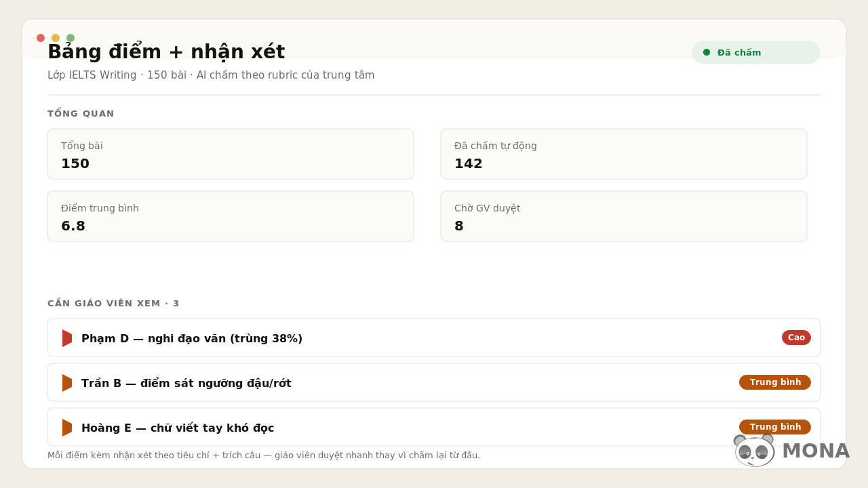Open the Chờ GV duyệt 8 card

624,216
